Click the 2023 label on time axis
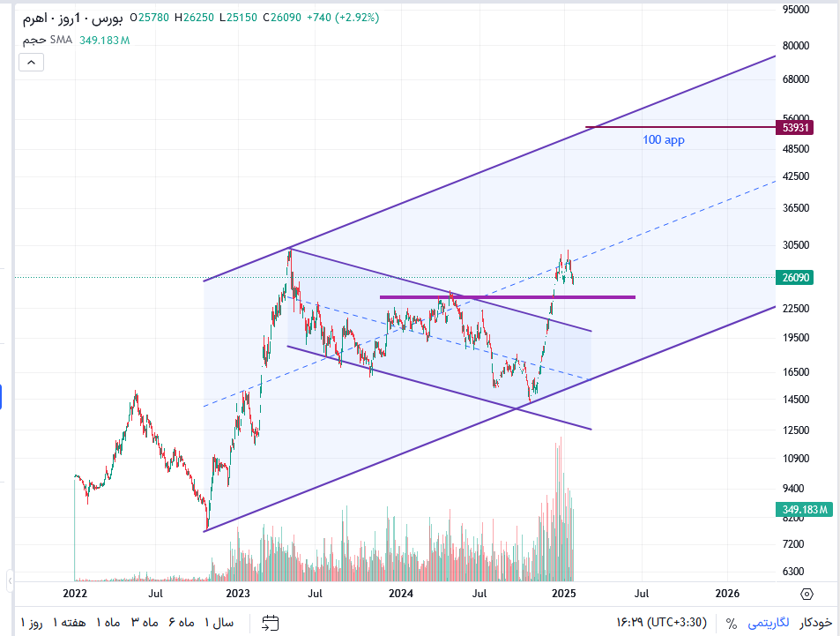 point(238,594)
